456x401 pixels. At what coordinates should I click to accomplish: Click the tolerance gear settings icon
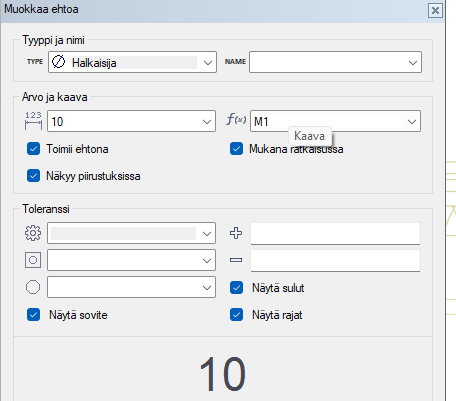coord(33,233)
